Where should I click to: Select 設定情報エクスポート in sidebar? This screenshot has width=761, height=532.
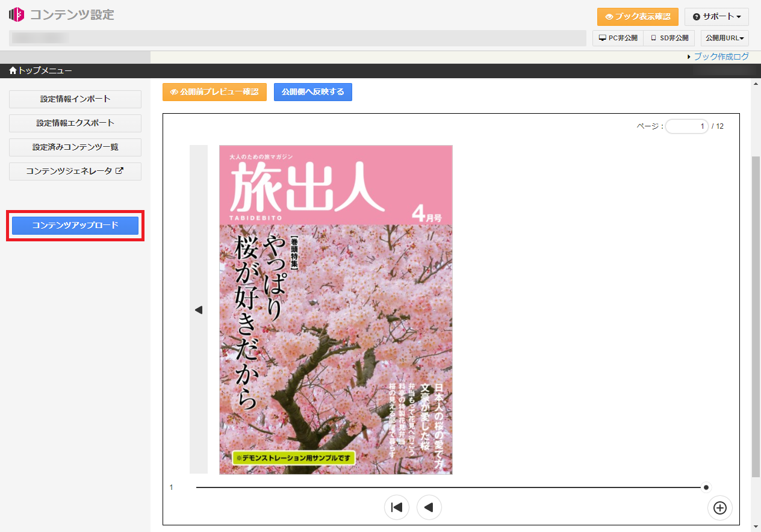pos(75,123)
